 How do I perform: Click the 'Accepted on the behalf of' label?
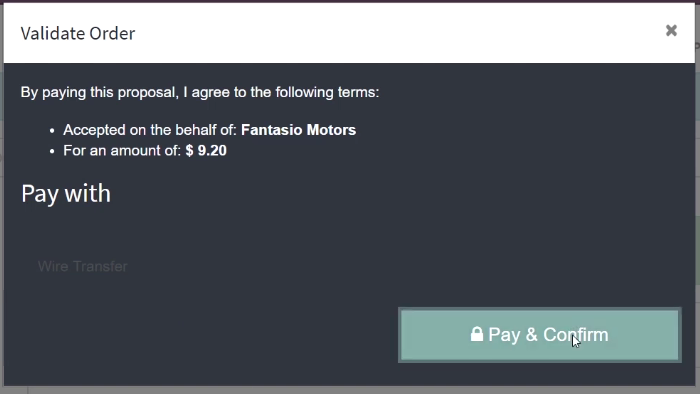(150, 130)
